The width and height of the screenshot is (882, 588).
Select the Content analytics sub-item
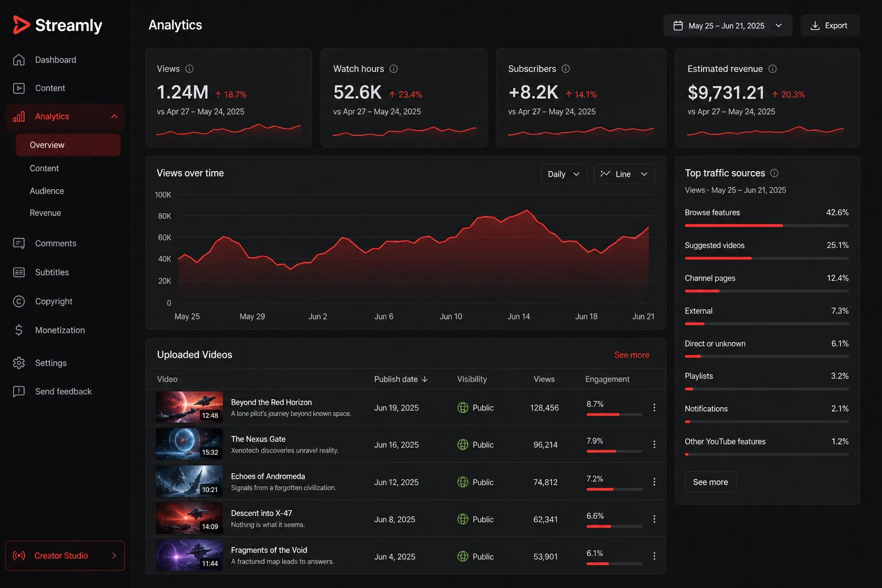[x=44, y=168]
